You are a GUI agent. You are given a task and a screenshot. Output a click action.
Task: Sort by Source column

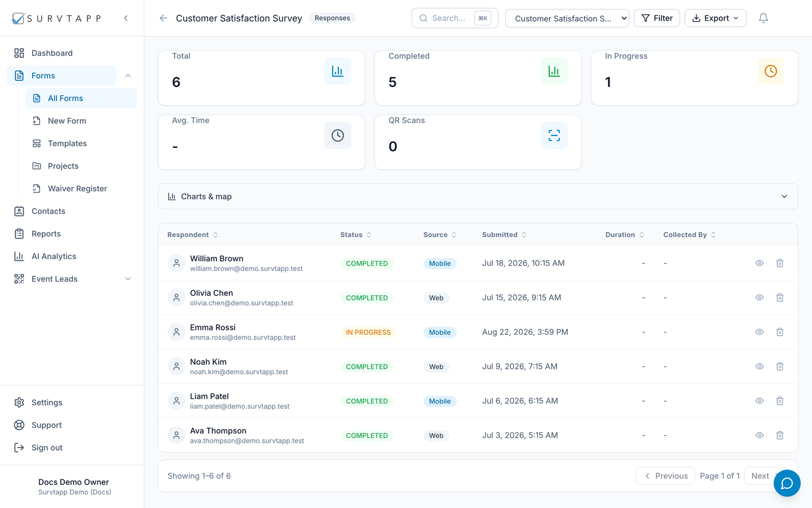tap(440, 235)
